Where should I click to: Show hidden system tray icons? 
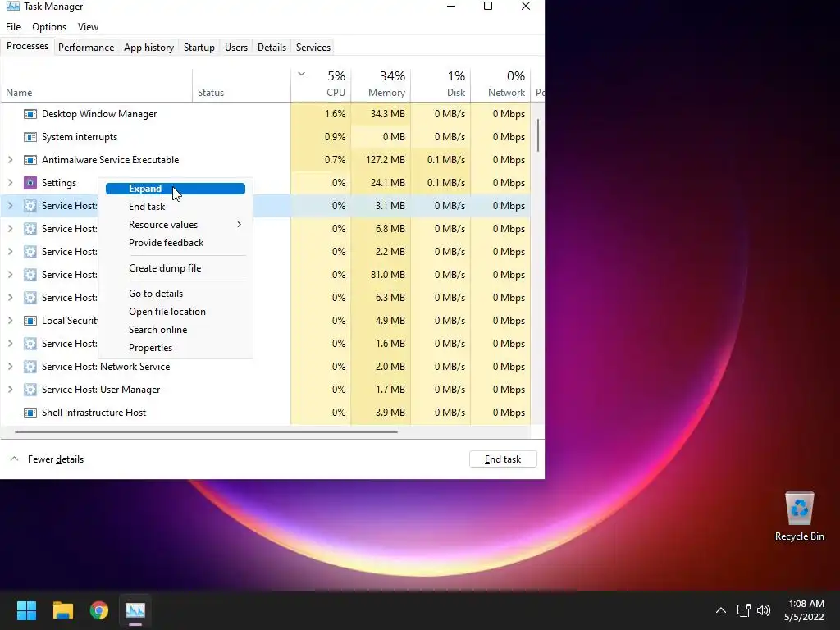721,610
